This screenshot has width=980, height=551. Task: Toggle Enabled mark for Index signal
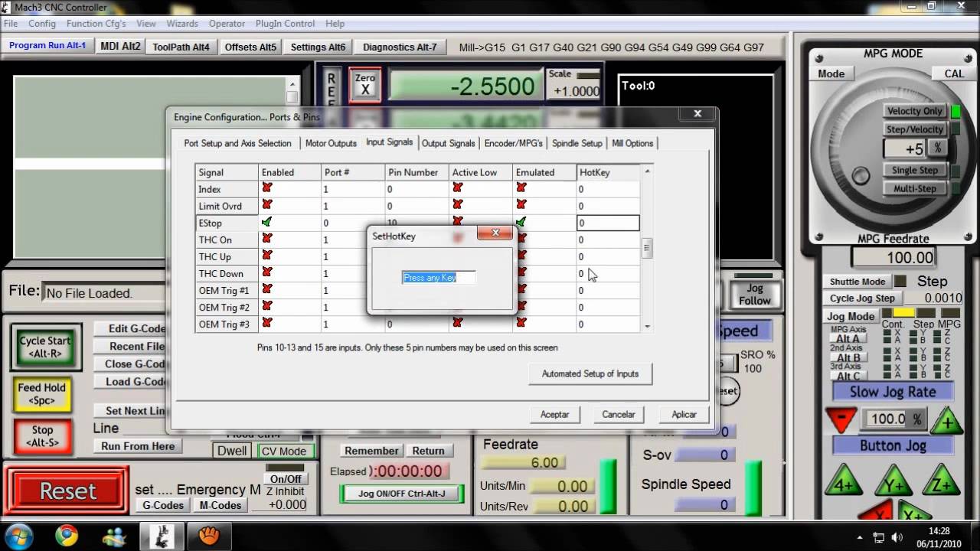tap(266, 188)
